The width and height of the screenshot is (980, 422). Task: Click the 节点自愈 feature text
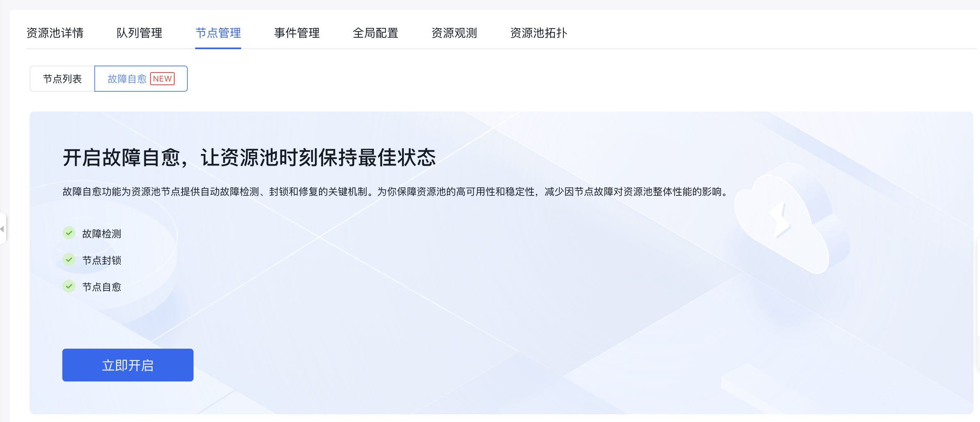click(x=102, y=287)
